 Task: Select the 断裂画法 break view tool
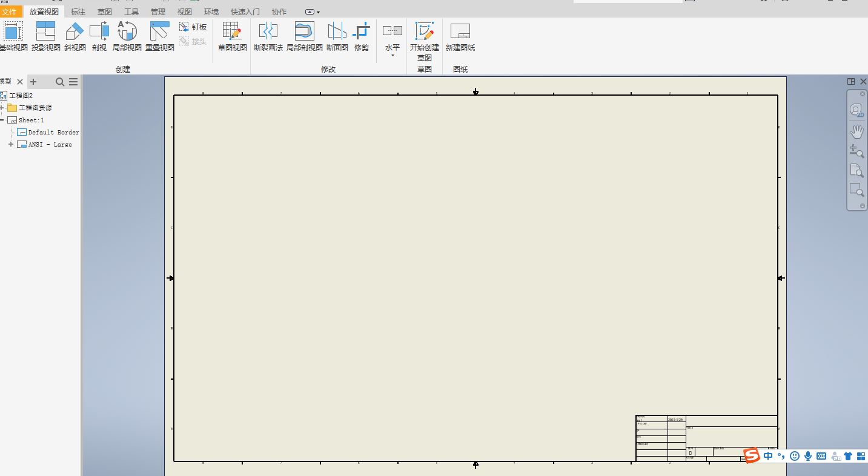tap(268, 36)
